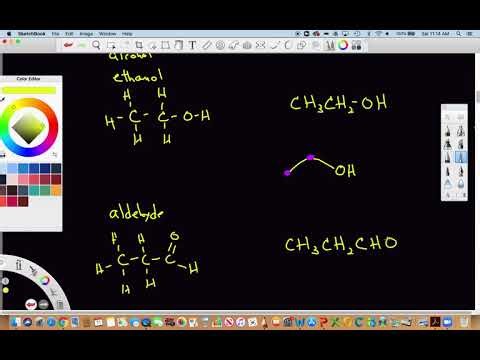Image resolution: width=480 pixels, height=360 pixels.
Task: Select the second-row left brush in palette
Action: tap(448, 144)
